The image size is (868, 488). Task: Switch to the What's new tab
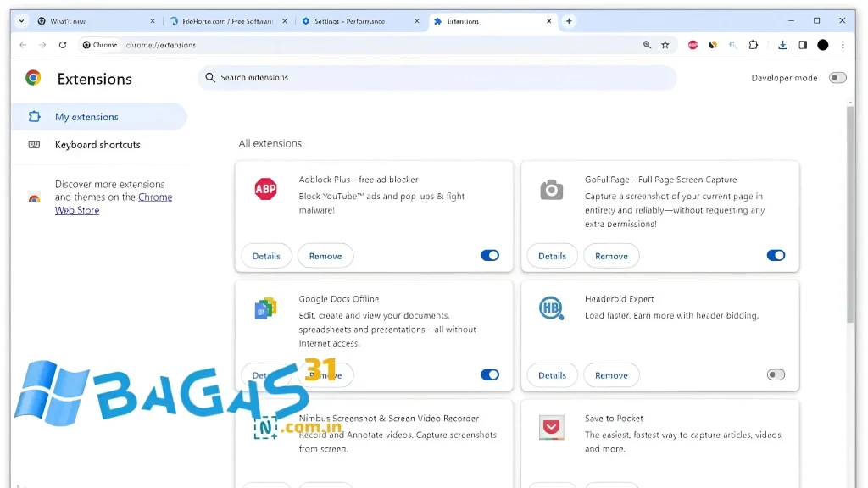pos(96,21)
